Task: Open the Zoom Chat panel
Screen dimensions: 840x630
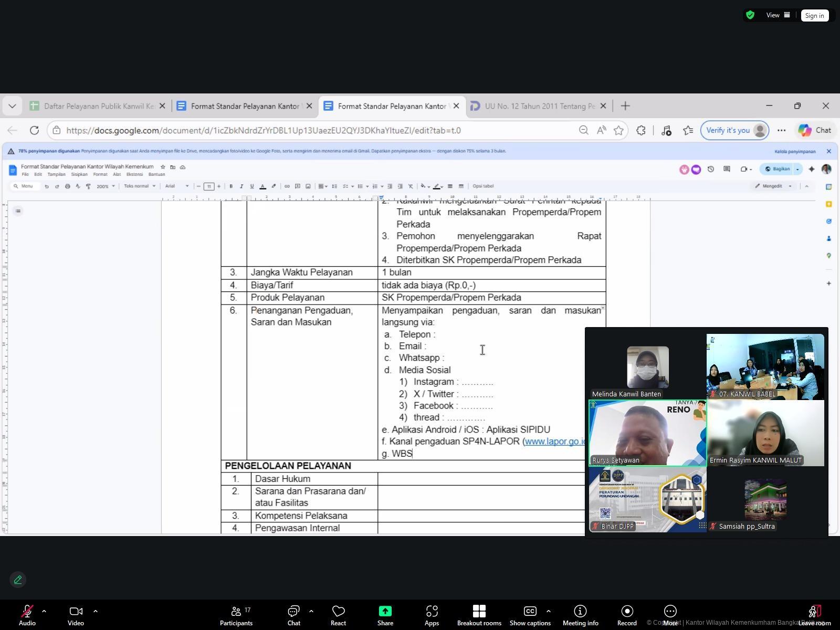Action: click(x=293, y=612)
